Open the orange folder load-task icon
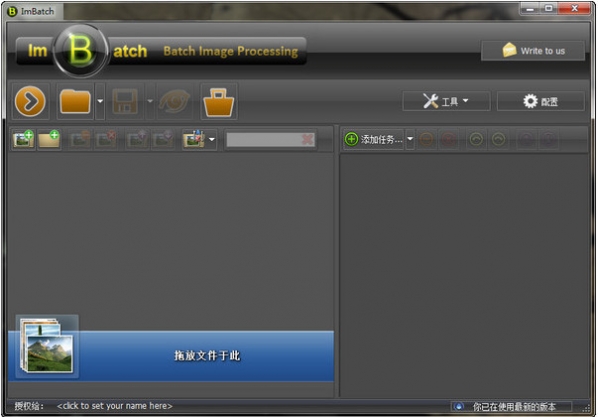Image resolution: width=598 pixels, height=417 pixels. tap(75, 101)
